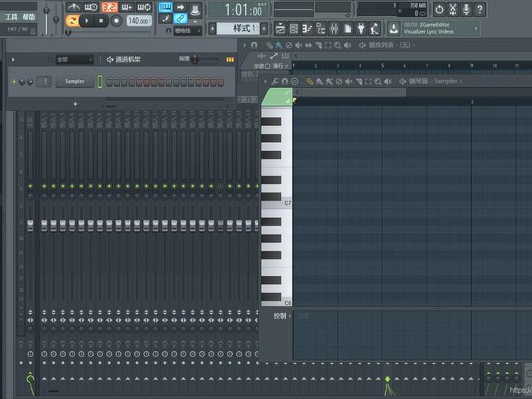Open the piano roll toolbar icon

tap(307, 29)
